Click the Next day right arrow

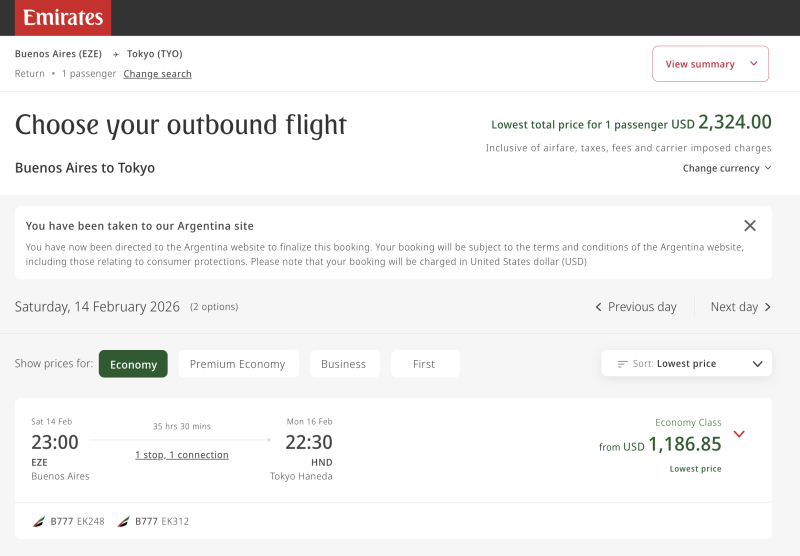point(768,307)
